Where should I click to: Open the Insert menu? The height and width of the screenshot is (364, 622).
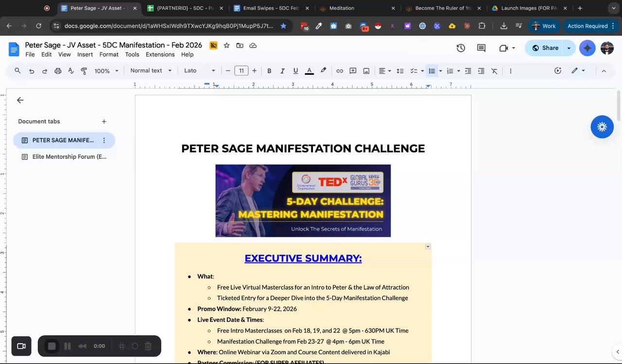85,54
